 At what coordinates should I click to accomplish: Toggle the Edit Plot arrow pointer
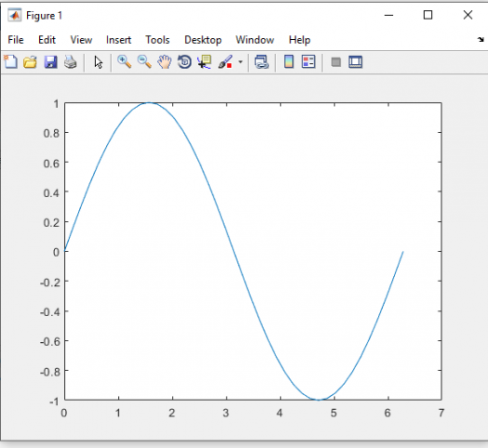pyautogui.click(x=99, y=62)
